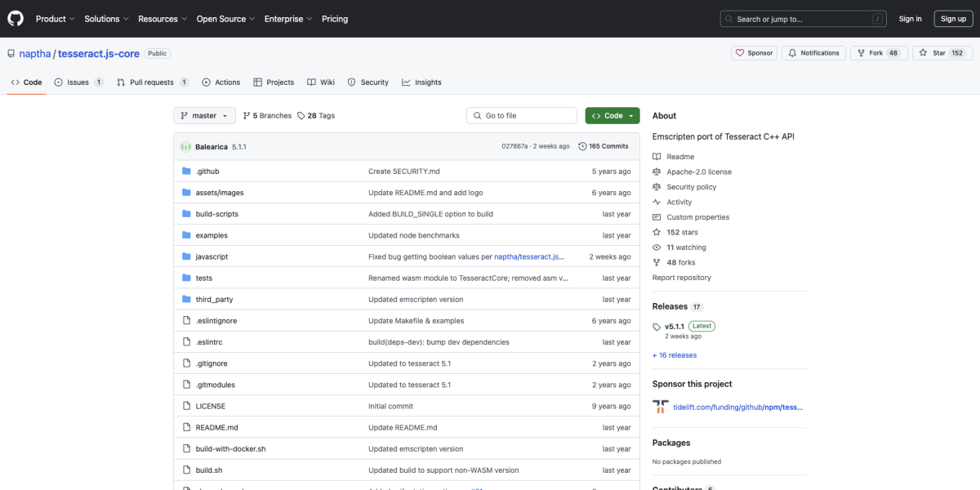Screen dimensions: 980x490
Task: Click the Latest release green pill badge
Action: pos(701,325)
